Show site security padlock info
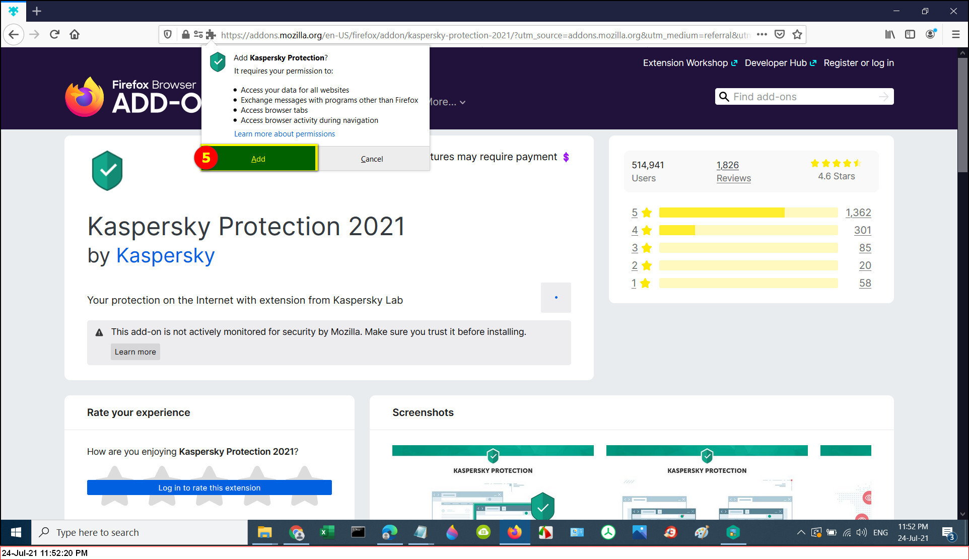 coord(185,34)
